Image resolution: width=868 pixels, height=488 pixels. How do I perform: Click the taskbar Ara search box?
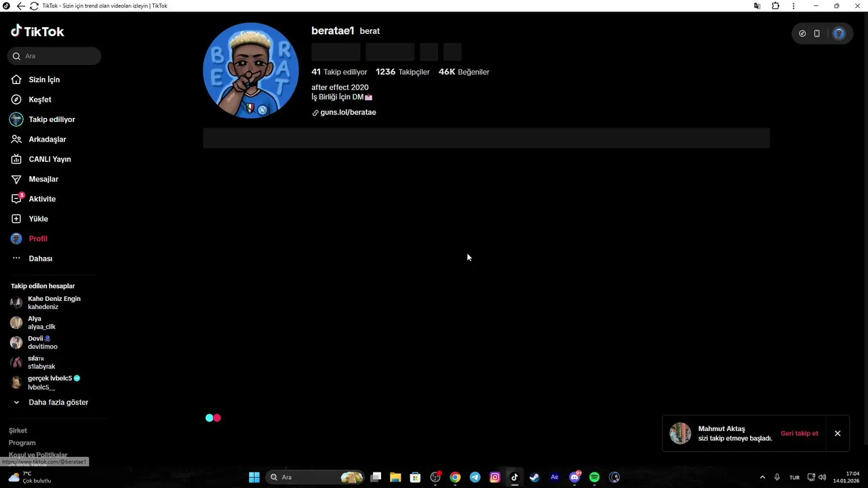315,477
